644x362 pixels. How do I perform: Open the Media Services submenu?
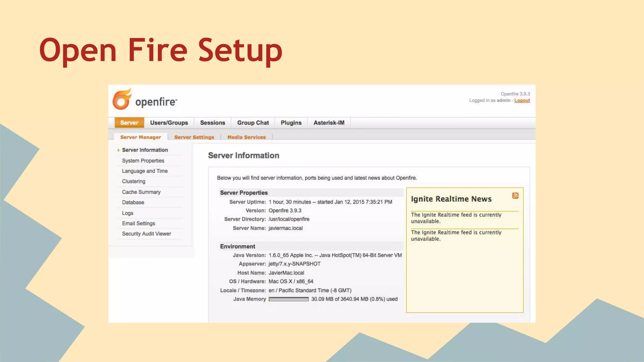(x=247, y=137)
